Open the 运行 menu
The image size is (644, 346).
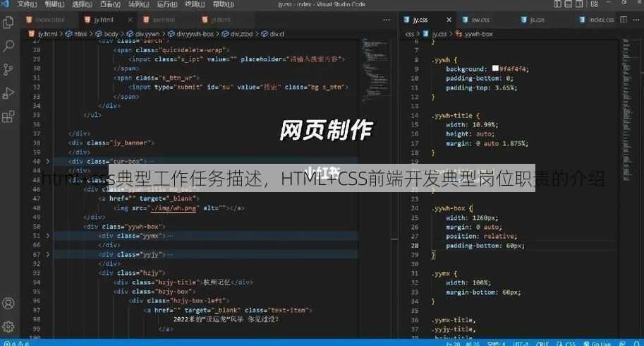tap(166, 4)
